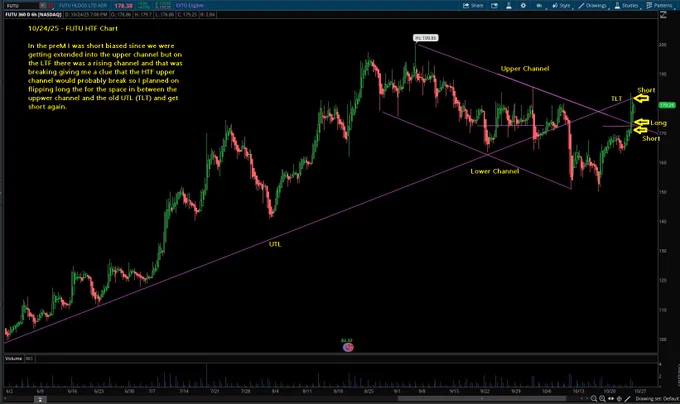This screenshot has width=680, height=404.
Task: Click the TLT label on the chart
Action: tap(616, 99)
